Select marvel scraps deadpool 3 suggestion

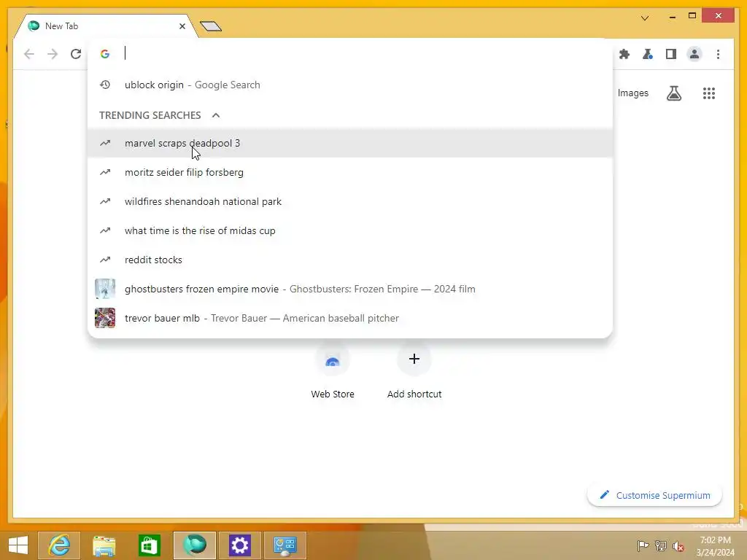[x=350, y=143]
